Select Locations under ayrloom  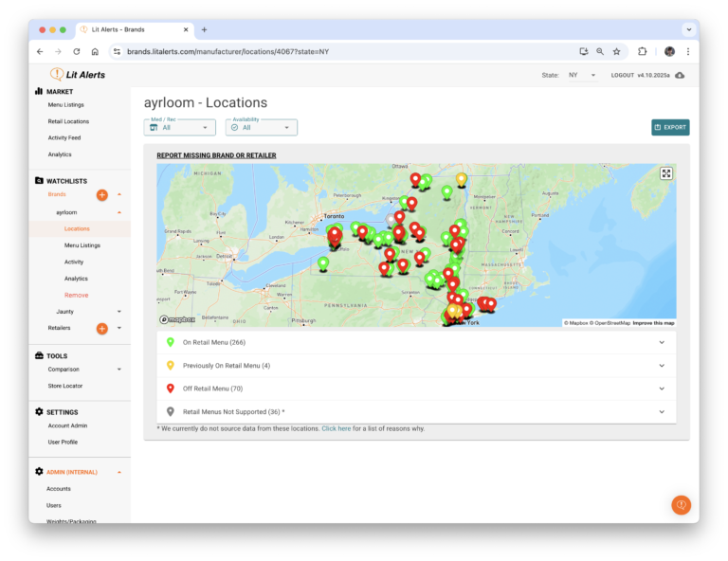click(77, 228)
